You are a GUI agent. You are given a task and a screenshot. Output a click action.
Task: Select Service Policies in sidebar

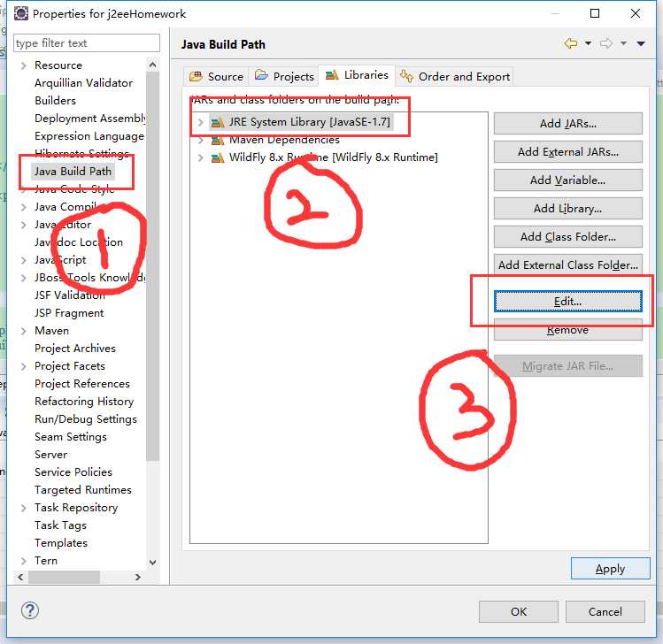coord(73,472)
